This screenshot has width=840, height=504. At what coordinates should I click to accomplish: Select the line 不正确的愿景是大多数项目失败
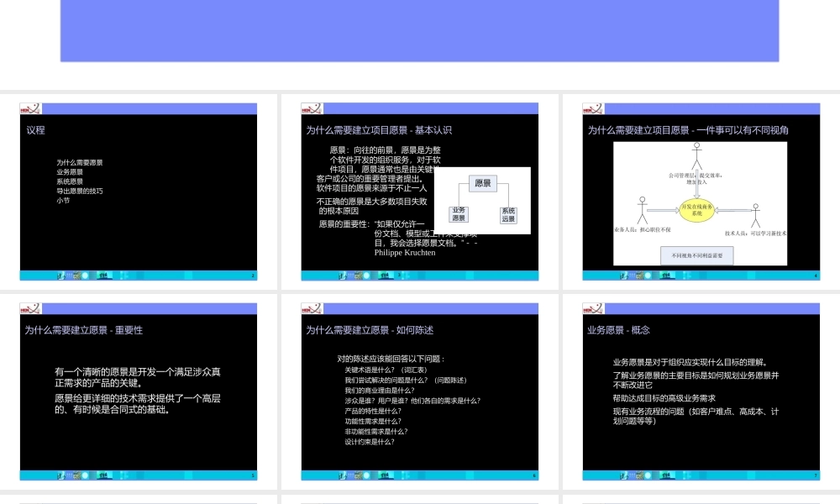coord(372,202)
